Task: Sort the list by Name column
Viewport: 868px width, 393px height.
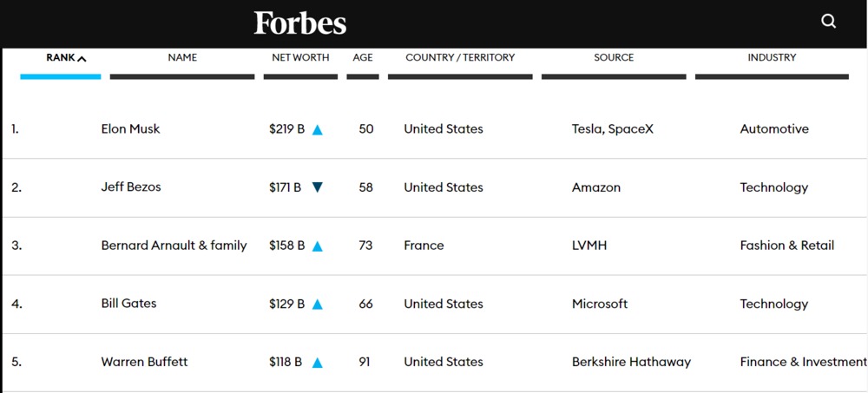Action: click(182, 57)
